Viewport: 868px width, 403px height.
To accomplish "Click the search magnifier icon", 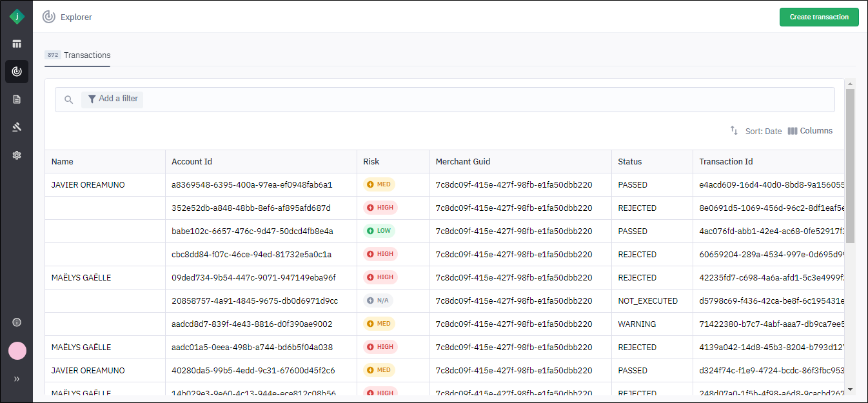I will (x=69, y=100).
